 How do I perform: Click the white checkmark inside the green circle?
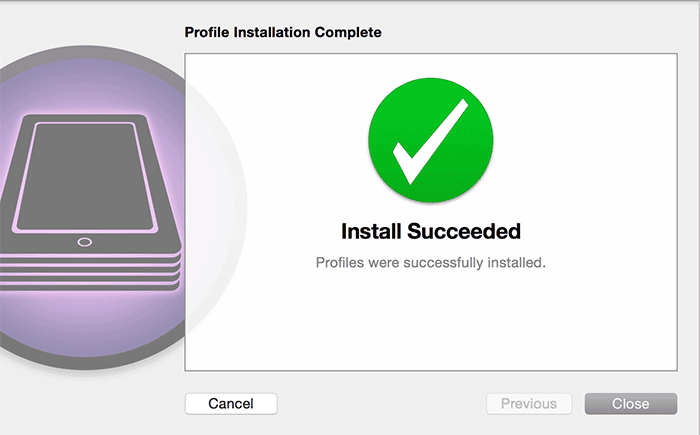[431, 142]
